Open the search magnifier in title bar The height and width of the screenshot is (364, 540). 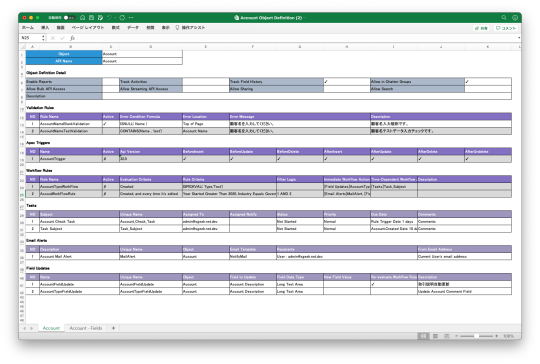(504, 18)
